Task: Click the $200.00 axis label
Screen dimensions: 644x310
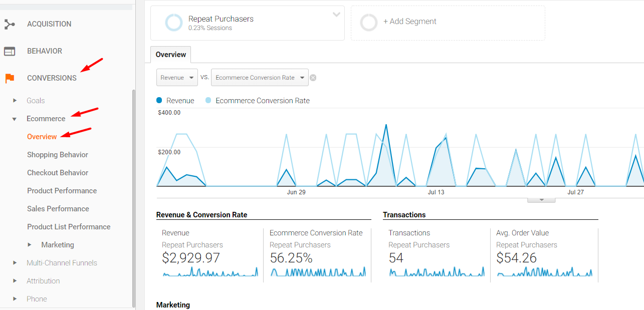Action: tap(169, 152)
